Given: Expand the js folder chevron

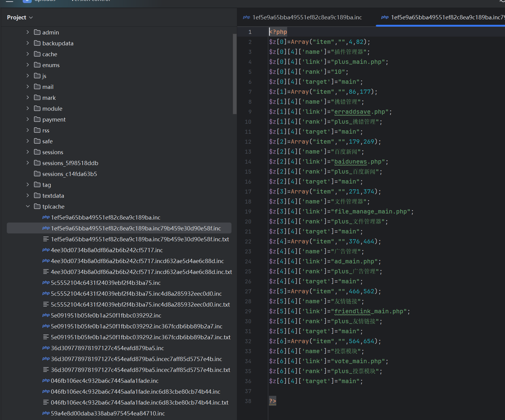Looking at the screenshot, I should [28, 76].
